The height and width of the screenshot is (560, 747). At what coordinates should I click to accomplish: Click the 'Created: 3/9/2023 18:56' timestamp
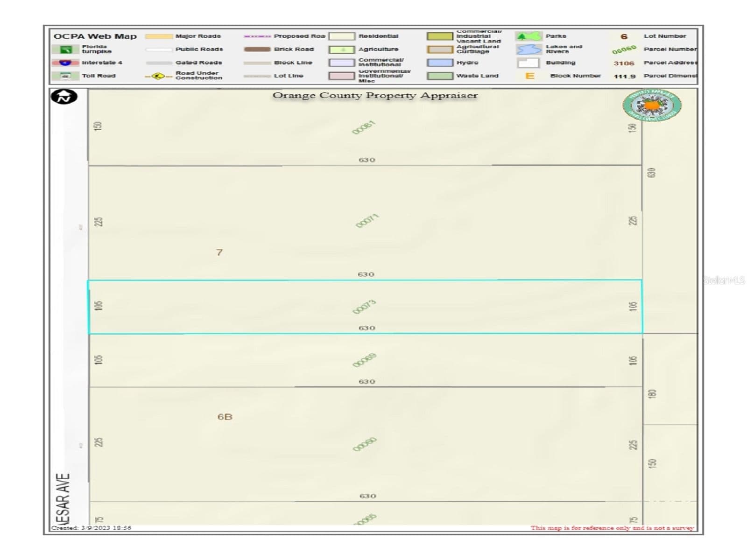(92, 528)
